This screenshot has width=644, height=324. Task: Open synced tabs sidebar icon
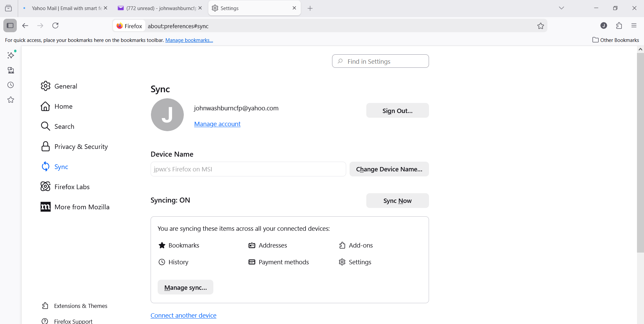click(11, 70)
